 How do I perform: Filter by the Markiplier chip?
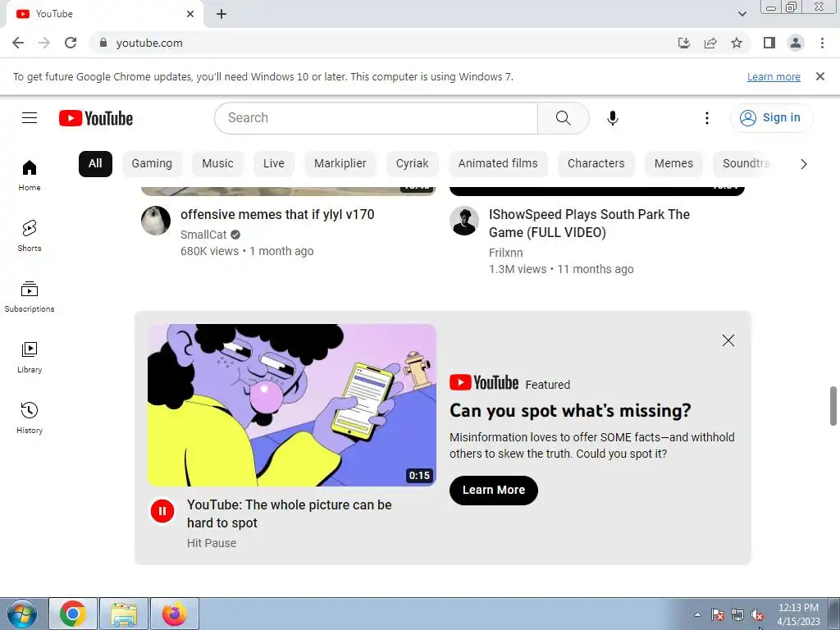tap(340, 163)
